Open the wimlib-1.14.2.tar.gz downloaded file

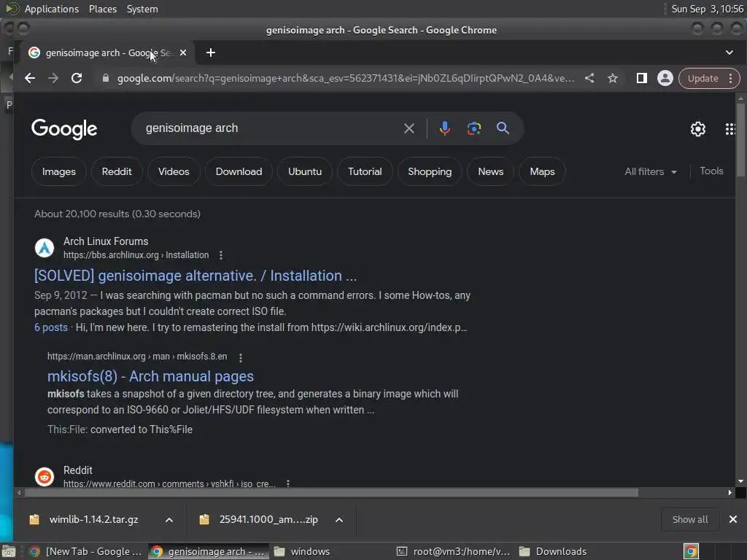click(x=94, y=519)
